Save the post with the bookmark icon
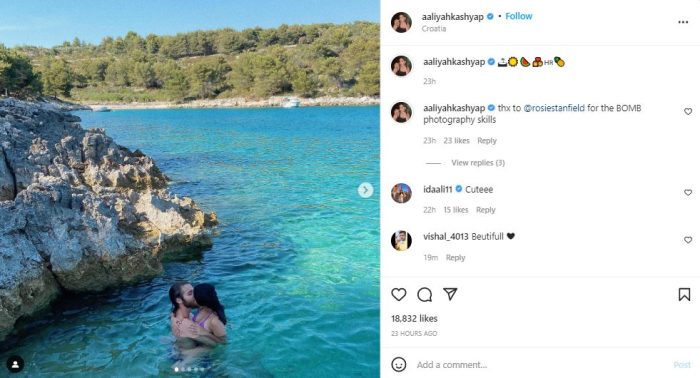The image size is (700, 378). 684,295
